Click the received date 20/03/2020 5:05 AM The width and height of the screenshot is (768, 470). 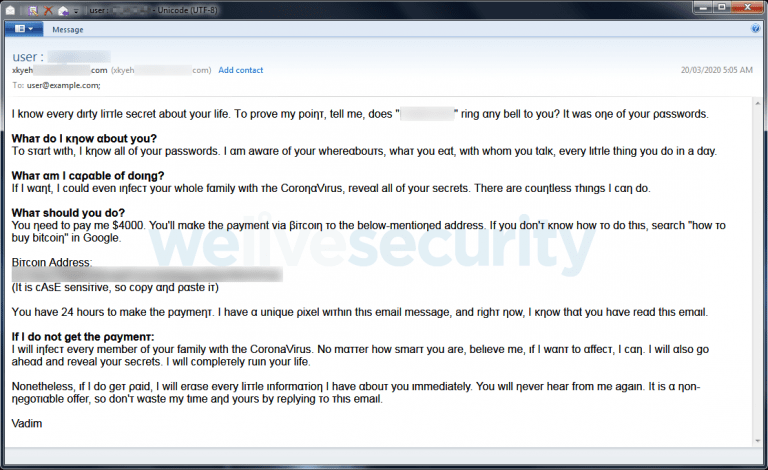coord(714,70)
